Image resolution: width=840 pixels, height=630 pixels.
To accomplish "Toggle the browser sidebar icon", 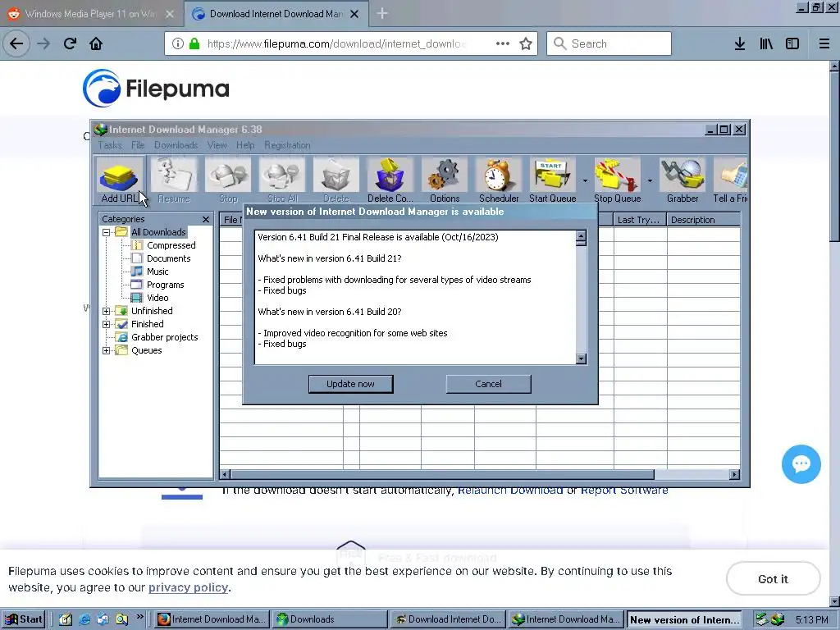I will 792,43.
